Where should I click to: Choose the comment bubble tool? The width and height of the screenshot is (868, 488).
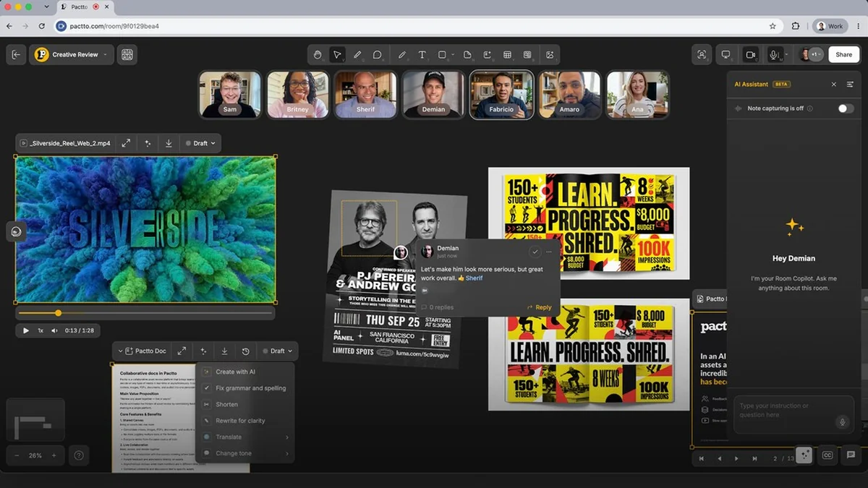tap(377, 55)
